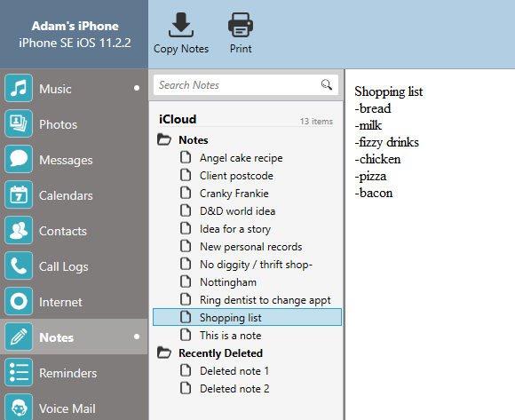
Task: Select the 'Shopping list' note title
Action: (231, 318)
